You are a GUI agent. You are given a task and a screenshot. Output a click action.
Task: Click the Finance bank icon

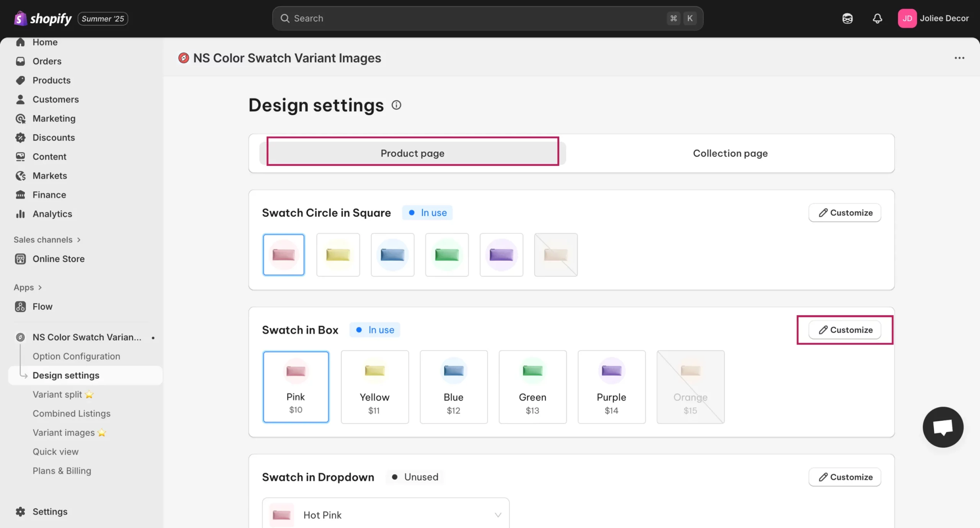tap(20, 195)
